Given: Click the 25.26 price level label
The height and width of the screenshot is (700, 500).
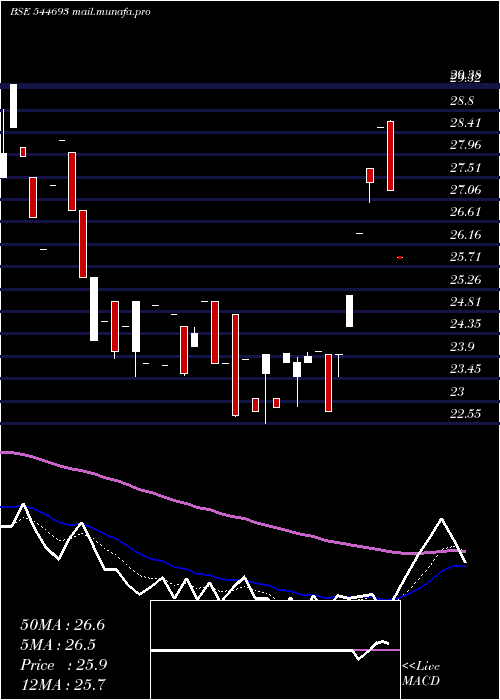Looking at the screenshot, I should (x=465, y=280).
